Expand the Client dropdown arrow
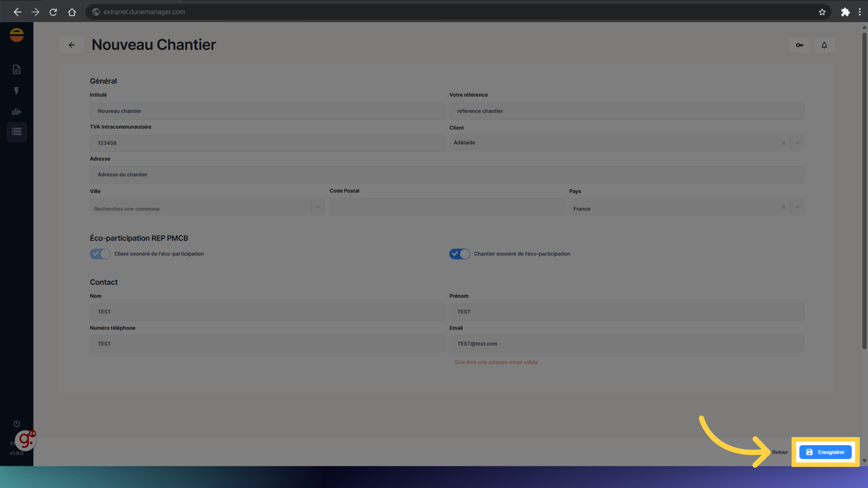Screen dimensions: 868x488 click(x=797, y=143)
